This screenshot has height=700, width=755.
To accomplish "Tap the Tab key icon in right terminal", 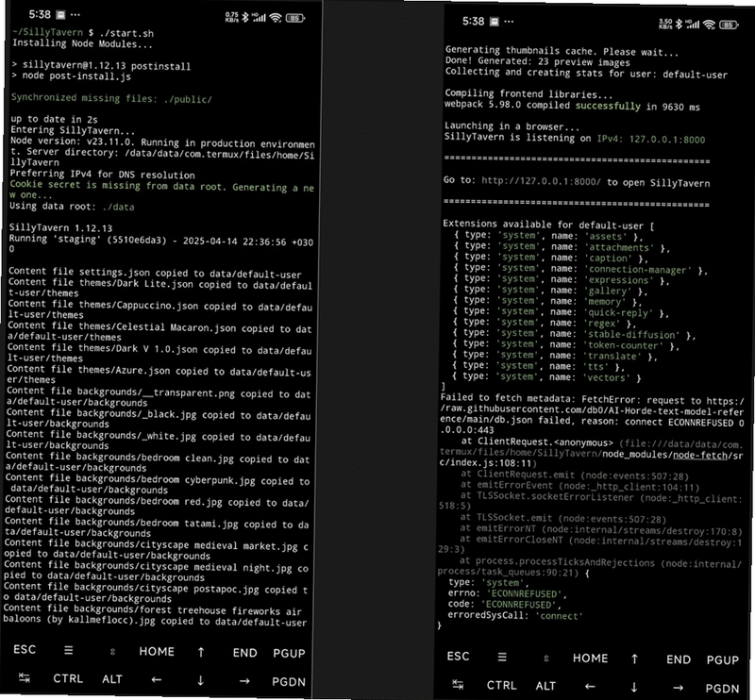I will coord(458,685).
